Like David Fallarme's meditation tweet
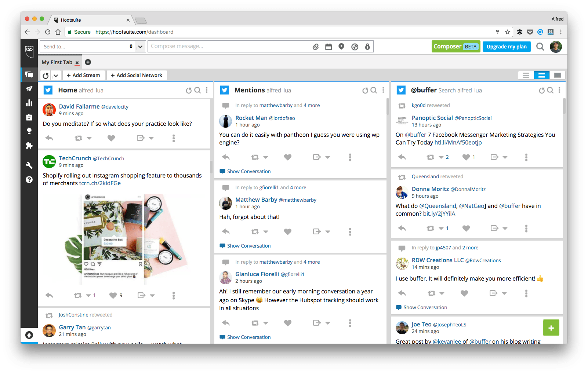This screenshot has width=588, height=373. coord(111,138)
